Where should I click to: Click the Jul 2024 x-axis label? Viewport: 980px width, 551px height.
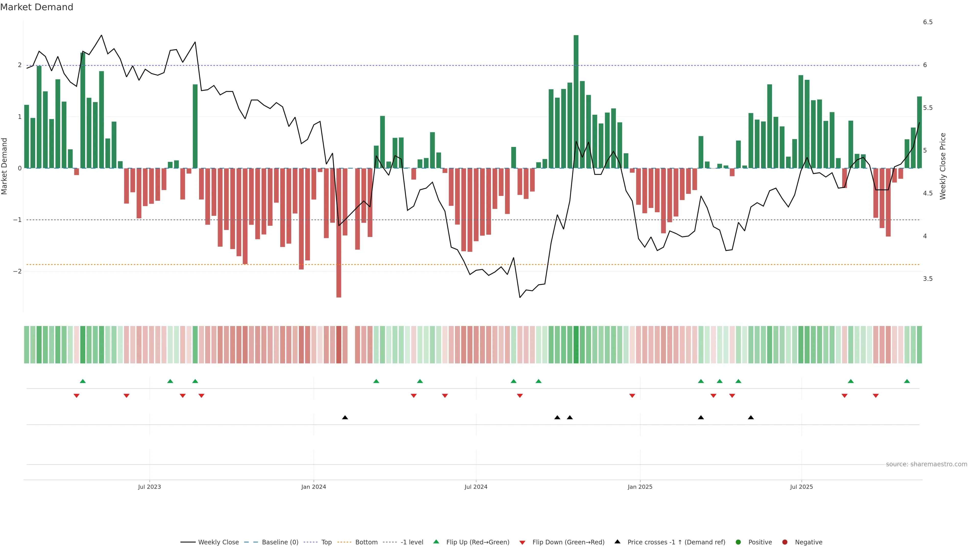[x=475, y=487]
